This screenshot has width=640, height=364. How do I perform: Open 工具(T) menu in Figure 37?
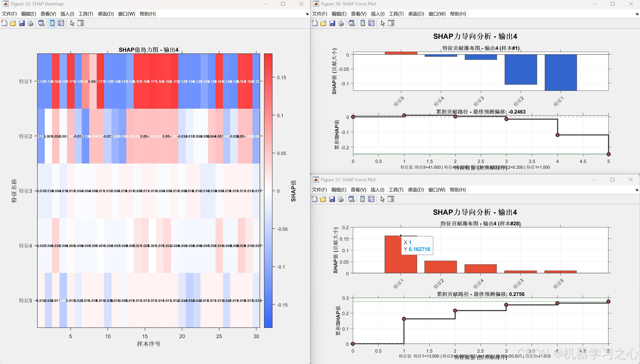396,190
